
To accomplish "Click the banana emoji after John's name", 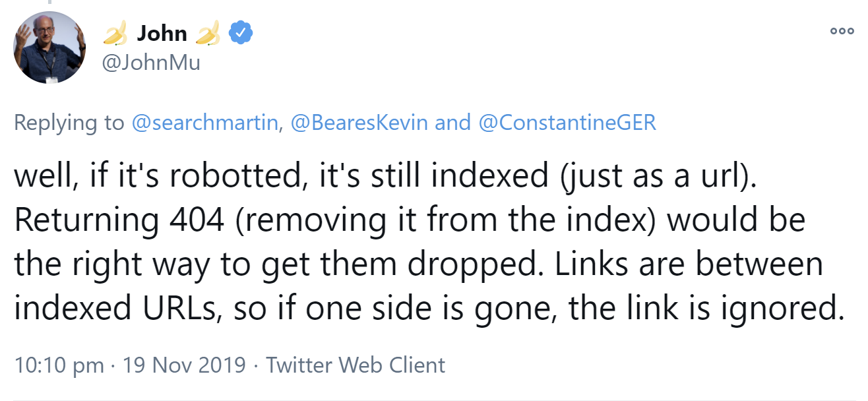I will [208, 33].
